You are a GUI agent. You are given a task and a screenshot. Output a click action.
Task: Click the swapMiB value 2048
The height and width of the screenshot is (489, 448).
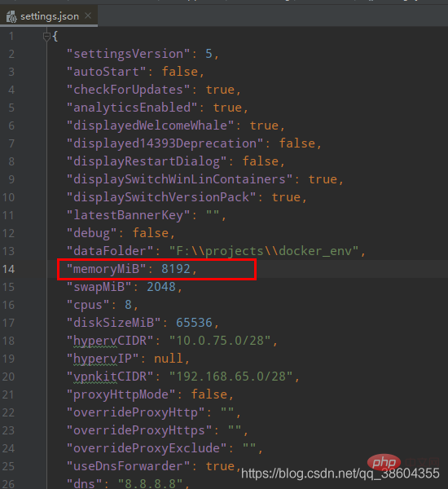point(161,287)
